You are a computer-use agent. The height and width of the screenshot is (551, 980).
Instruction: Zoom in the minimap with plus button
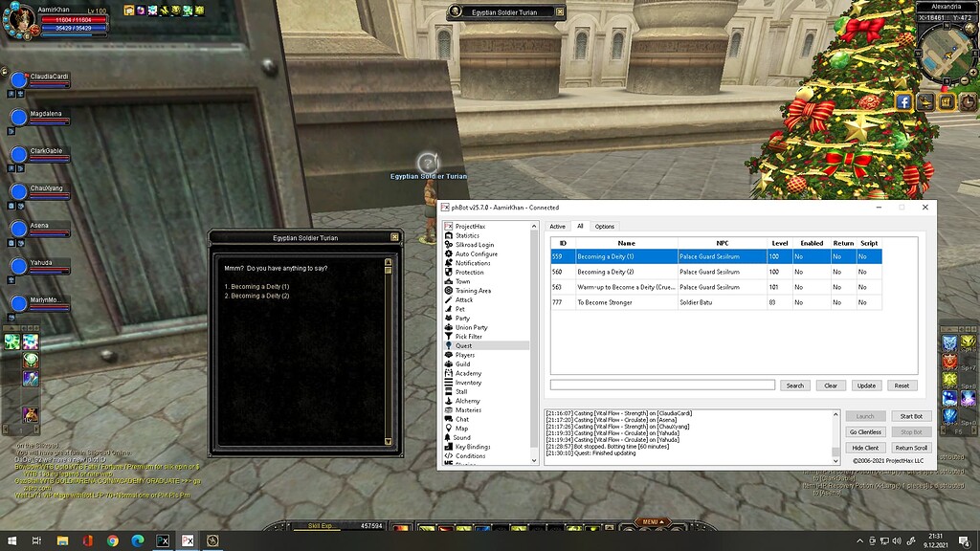tap(972, 73)
